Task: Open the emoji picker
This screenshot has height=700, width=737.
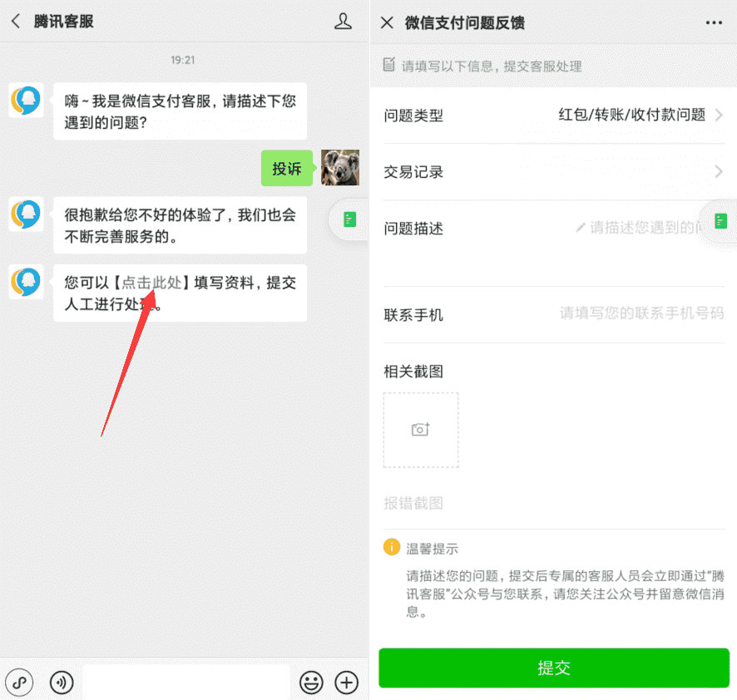Action: [311, 683]
